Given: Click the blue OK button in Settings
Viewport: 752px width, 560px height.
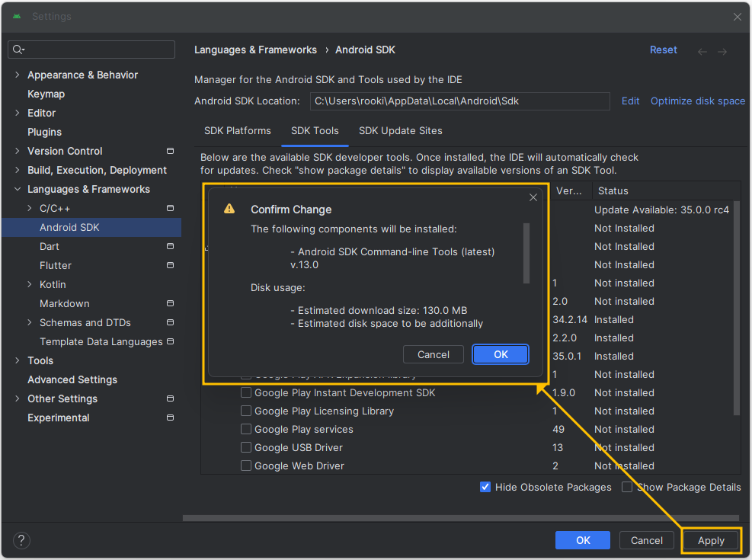Looking at the screenshot, I should pos(583,540).
